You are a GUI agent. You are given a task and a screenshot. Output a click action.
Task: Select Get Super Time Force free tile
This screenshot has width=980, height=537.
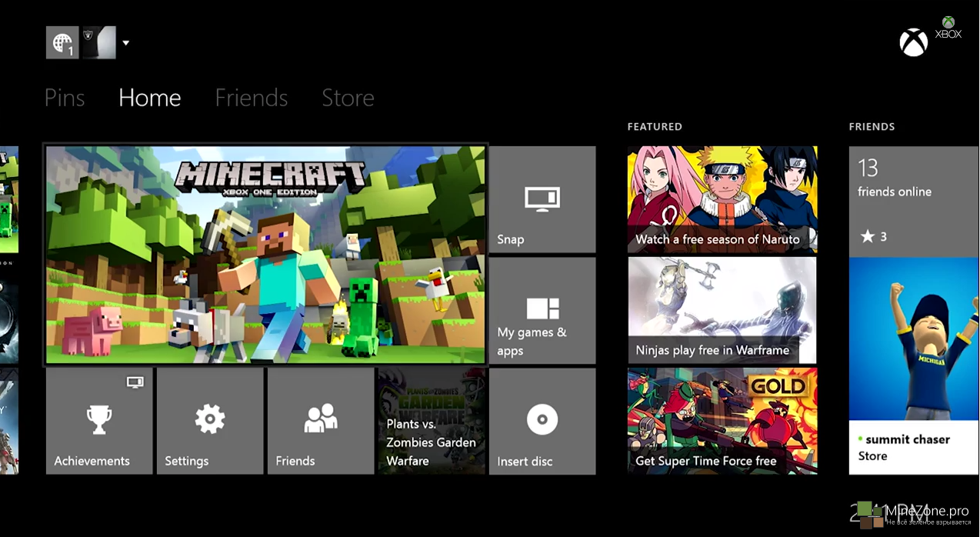click(722, 421)
